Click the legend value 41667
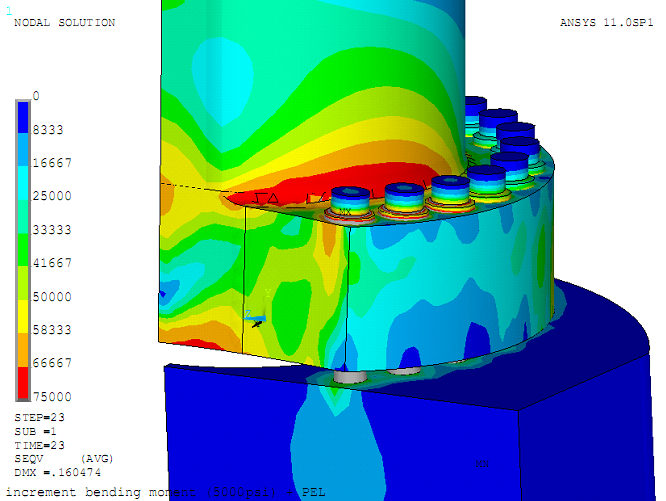The image size is (666, 501). pyautogui.click(x=52, y=263)
